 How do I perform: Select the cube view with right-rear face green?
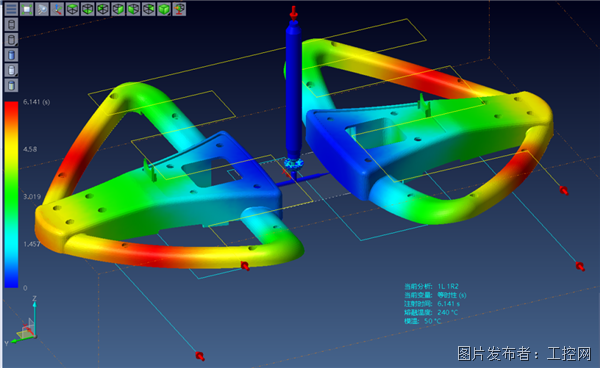point(149,9)
